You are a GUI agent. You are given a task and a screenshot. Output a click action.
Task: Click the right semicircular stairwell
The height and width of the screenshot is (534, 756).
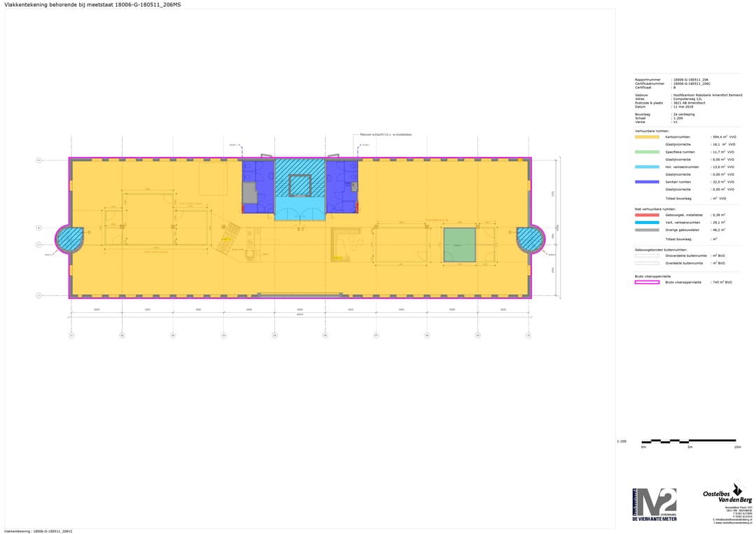click(531, 240)
